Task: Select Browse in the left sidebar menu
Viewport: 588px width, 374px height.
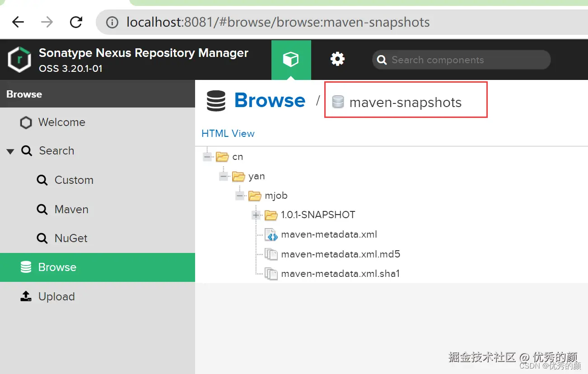Action: [x=57, y=267]
